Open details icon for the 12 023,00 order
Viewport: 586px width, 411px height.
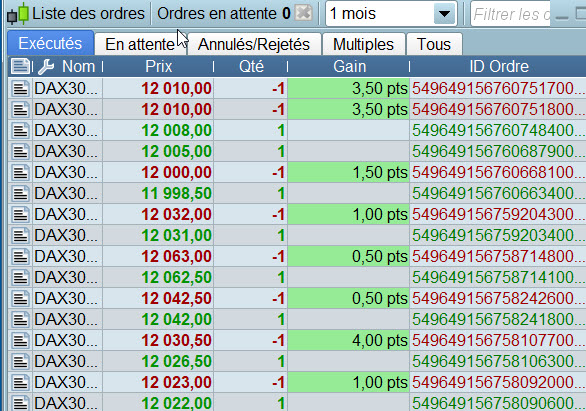pos(20,382)
